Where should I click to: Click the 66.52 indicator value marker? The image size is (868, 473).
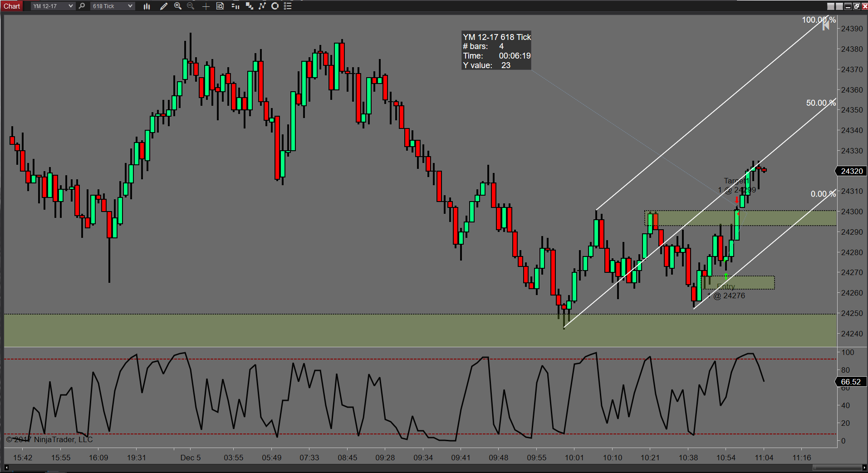coord(851,382)
